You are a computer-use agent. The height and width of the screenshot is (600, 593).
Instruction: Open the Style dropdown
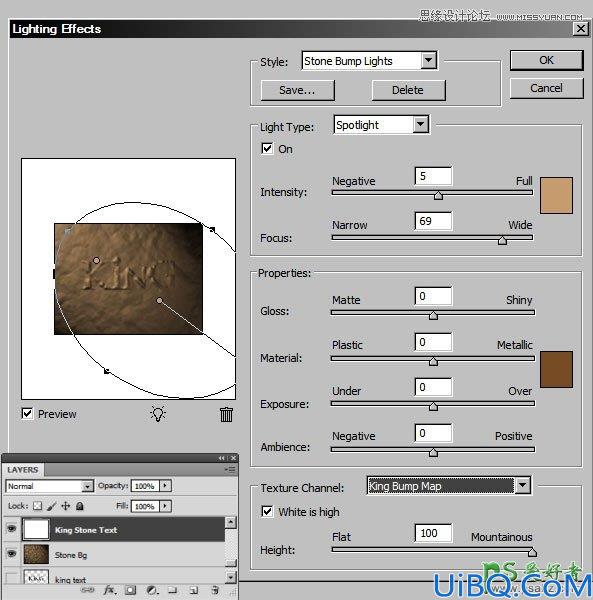click(x=428, y=60)
